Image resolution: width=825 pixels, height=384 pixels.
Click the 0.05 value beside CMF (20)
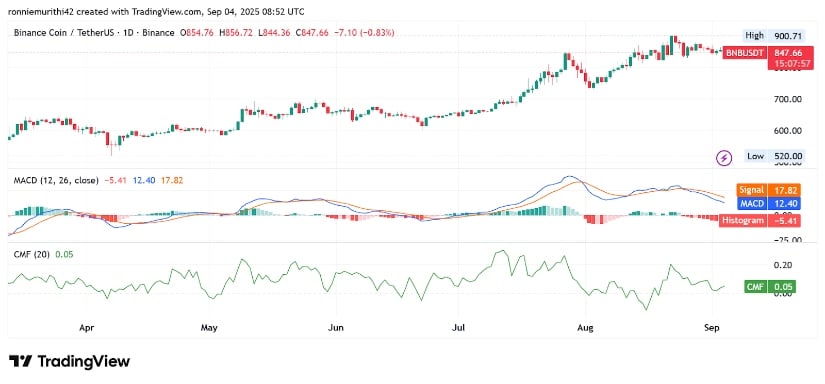[x=64, y=255]
